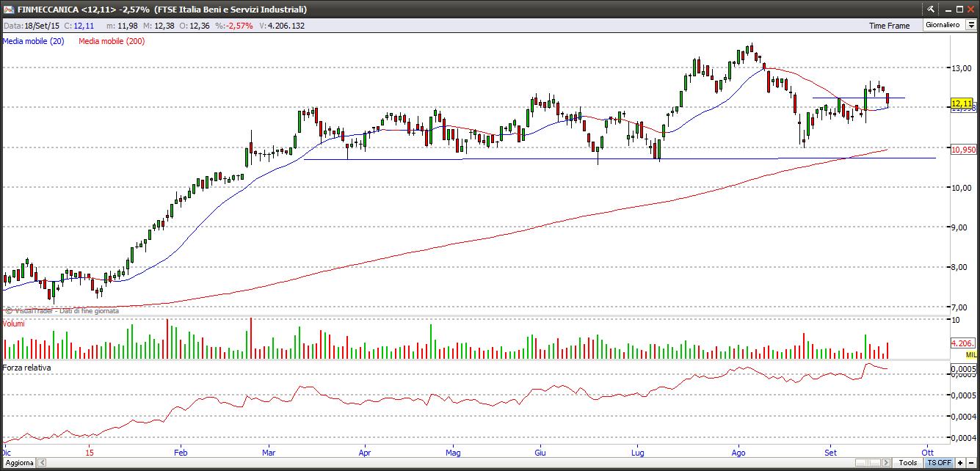Click the Media mobile (200) label

[112, 41]
